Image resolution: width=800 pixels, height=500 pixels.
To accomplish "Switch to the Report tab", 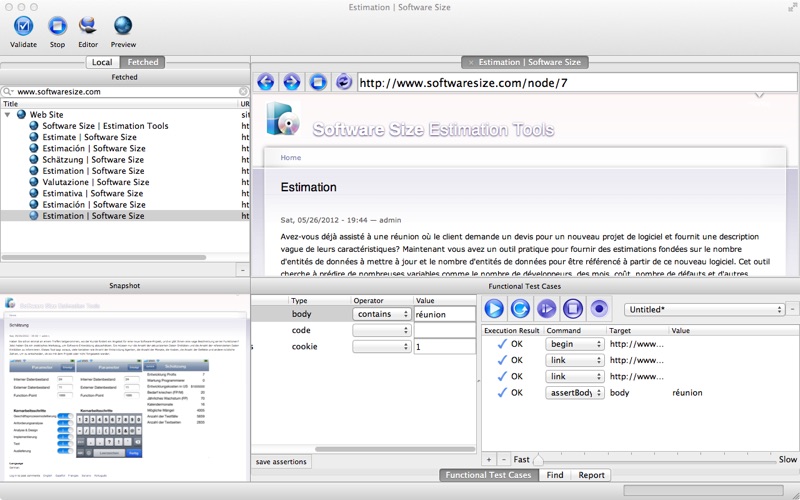I will point(591,475).
